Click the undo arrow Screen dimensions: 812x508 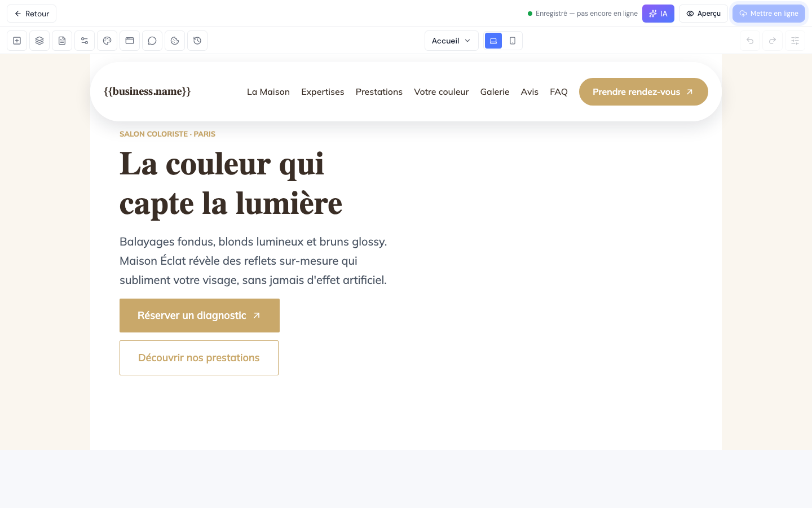750,41
